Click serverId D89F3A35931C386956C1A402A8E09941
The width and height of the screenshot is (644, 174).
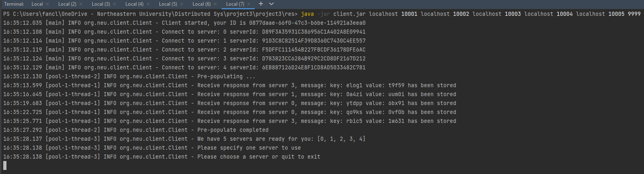coord(314,32)
